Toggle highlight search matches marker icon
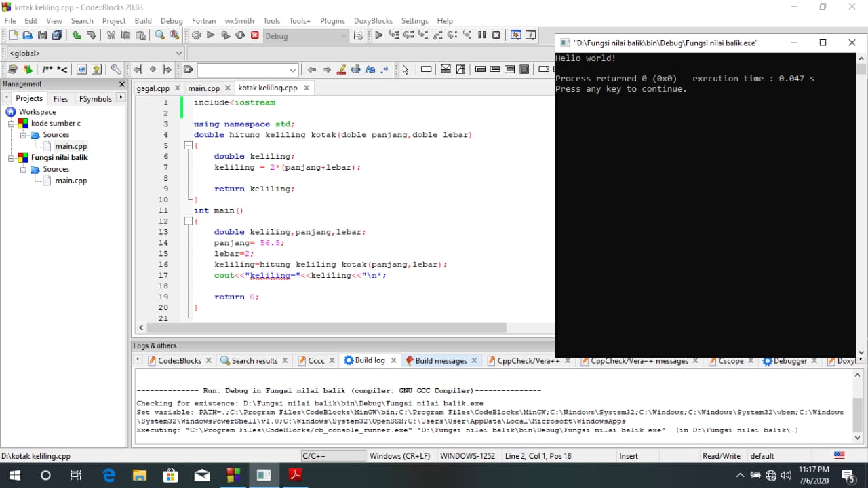Viewport: 868px width, 488px height. (341, 69)
